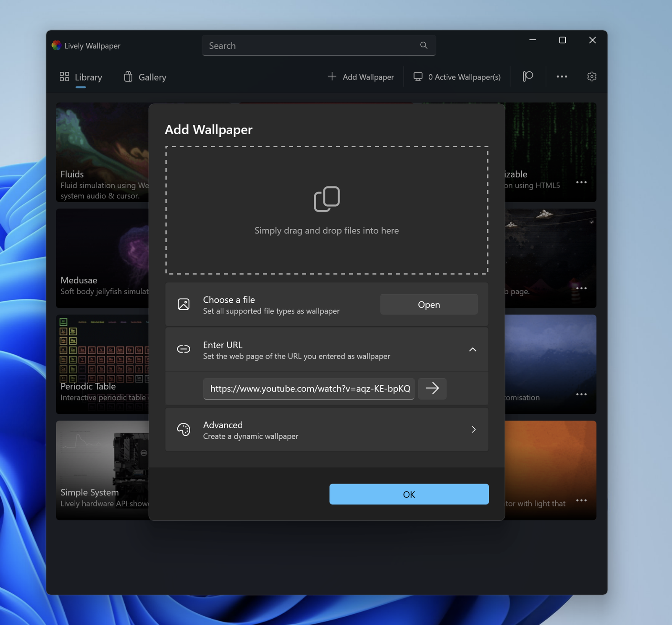Viewport: 672px width, 625px height.
Task: Click the Patreon icon in toolbar
Action: [528, 76]
